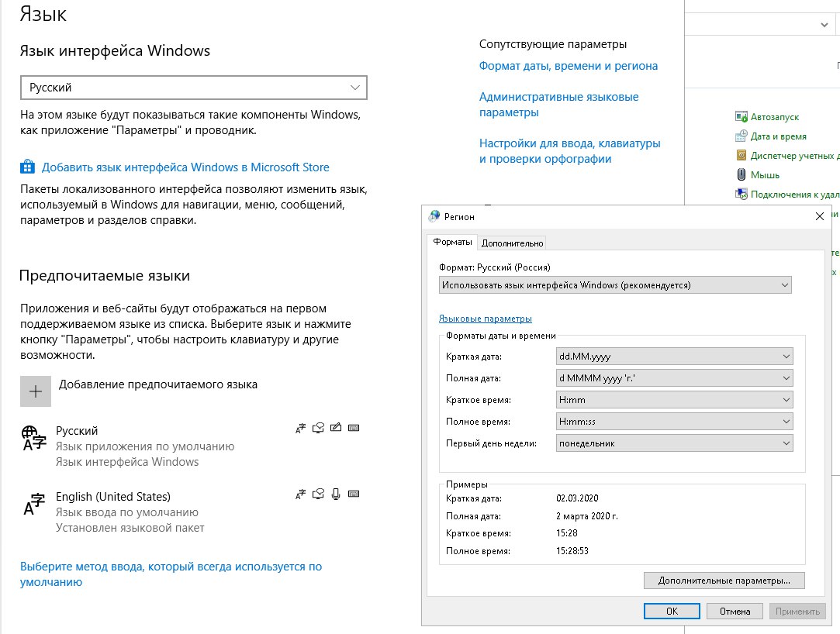Click Добавление предпочитаемого языка label

(x=158, y=384)
